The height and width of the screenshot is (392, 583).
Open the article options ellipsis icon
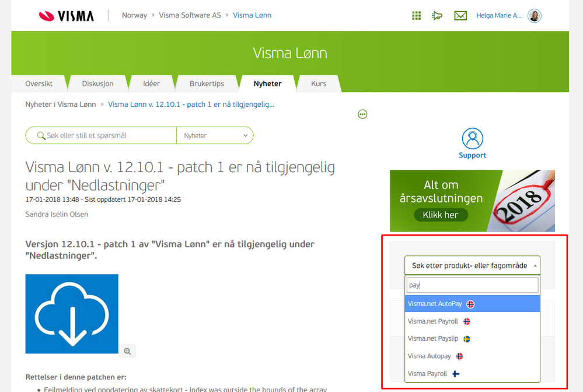[362, 114]
